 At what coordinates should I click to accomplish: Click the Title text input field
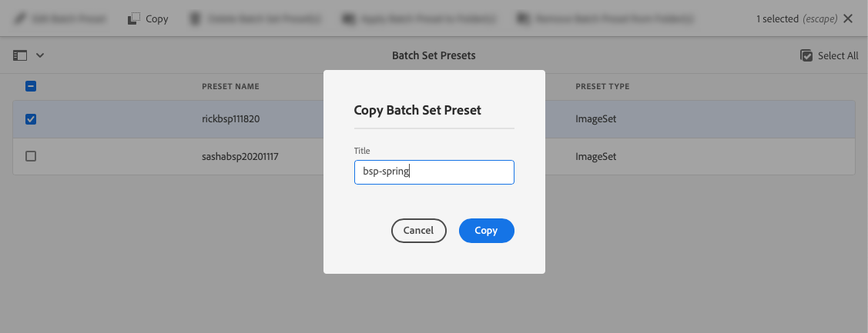[x=434, y=172]
